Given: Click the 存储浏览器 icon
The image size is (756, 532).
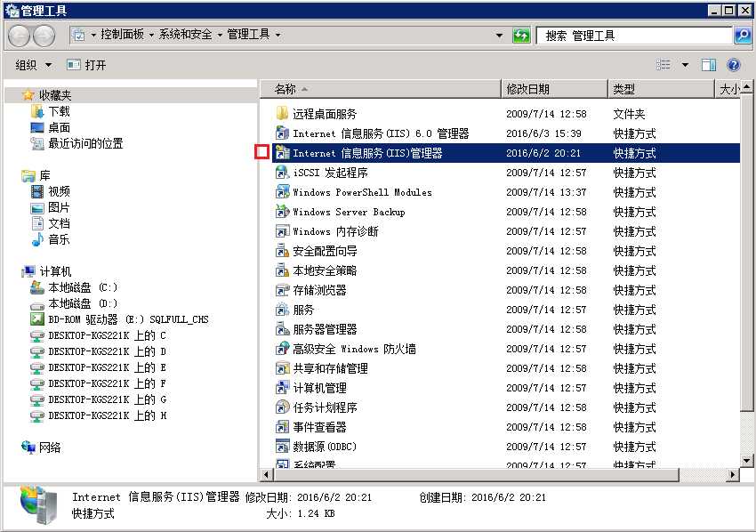Looking at the screenshot, I should (282, 290).
